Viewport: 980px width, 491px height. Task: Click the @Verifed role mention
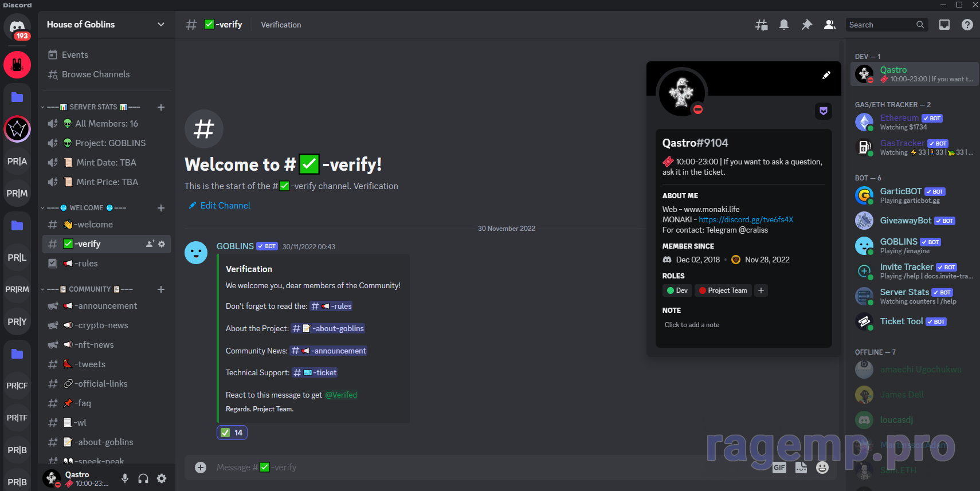[x=341, y=395]
